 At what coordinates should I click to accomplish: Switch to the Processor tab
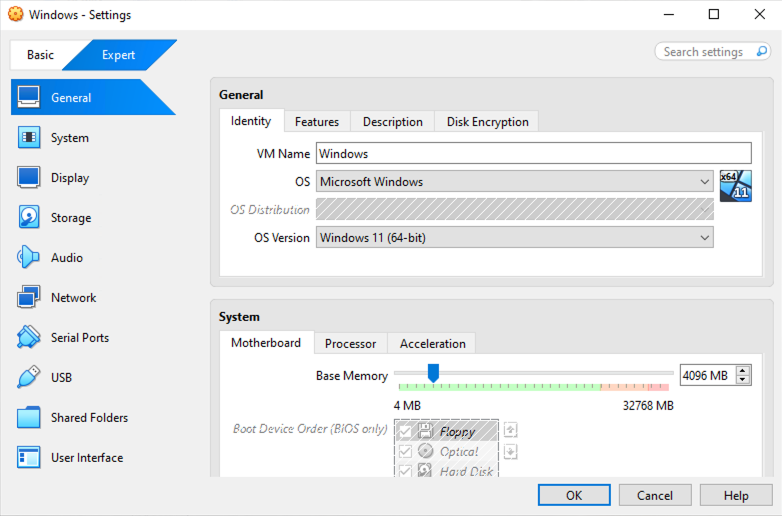pyautogui.click(x=351, y=344)
